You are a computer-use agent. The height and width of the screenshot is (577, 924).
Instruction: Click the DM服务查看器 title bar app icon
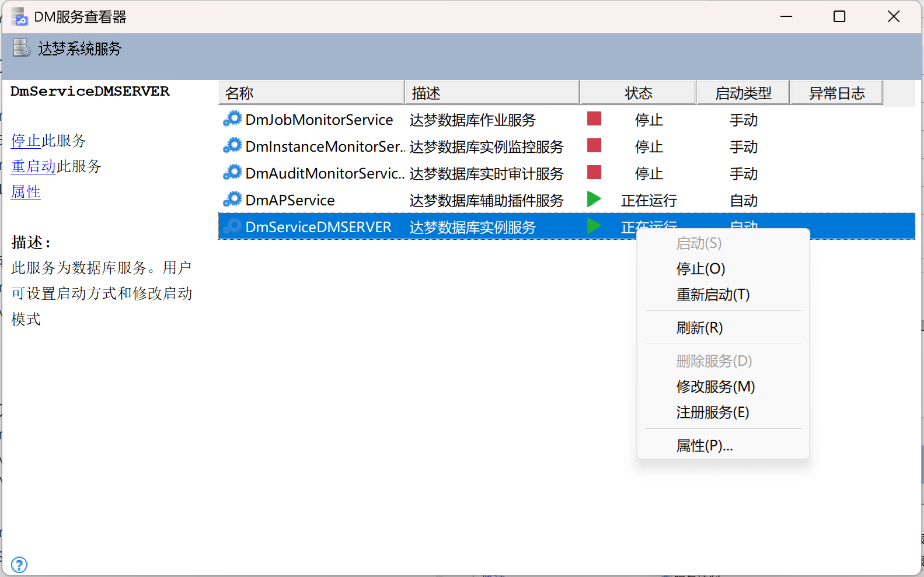[x=20, y=17]
